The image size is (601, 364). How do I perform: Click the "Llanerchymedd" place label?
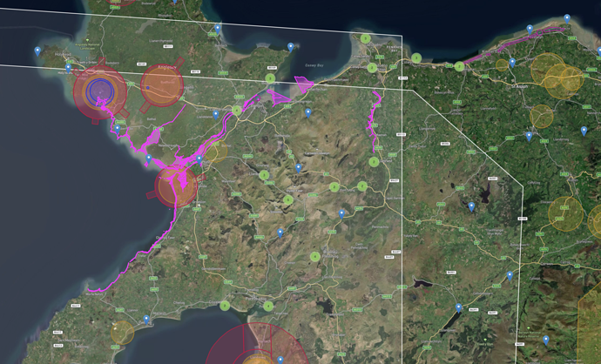160,41
